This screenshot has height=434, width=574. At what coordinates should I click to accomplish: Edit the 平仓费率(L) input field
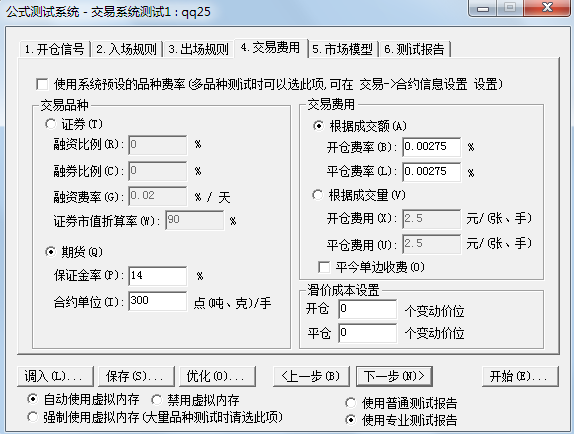click(x=431, y=172)
